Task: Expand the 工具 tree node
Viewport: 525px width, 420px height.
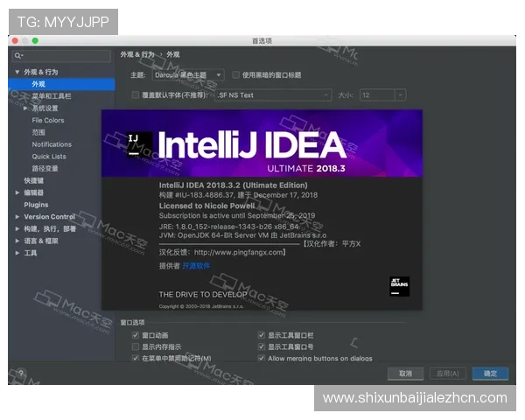Action: pyautogui.click(x=17, y=253)
